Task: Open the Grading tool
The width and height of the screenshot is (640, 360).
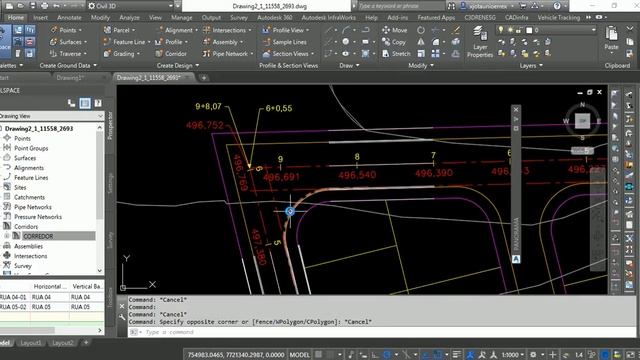Action: click(x=122, y=53)
